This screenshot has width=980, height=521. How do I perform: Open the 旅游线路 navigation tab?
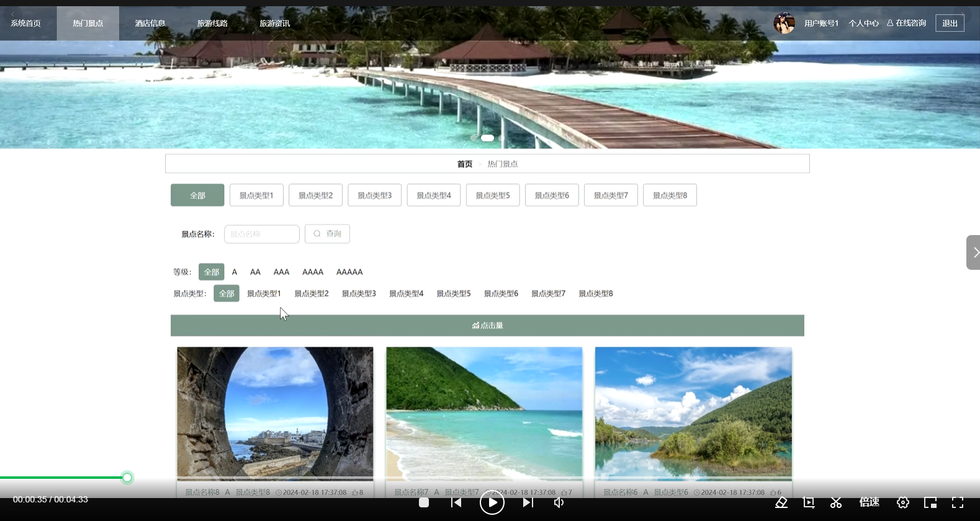point(212,24)
